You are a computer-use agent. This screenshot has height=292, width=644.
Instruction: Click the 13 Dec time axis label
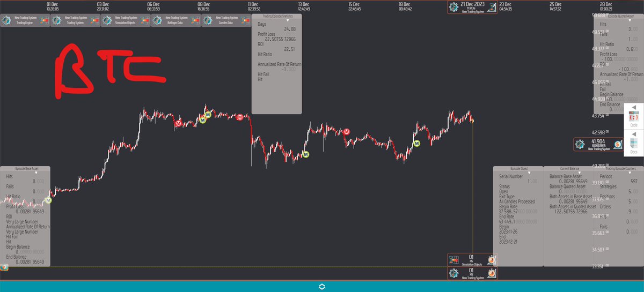point(304,4)
